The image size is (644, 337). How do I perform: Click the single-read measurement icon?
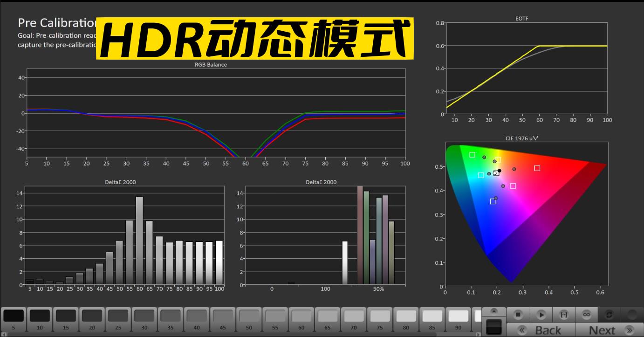coord(564,315)
